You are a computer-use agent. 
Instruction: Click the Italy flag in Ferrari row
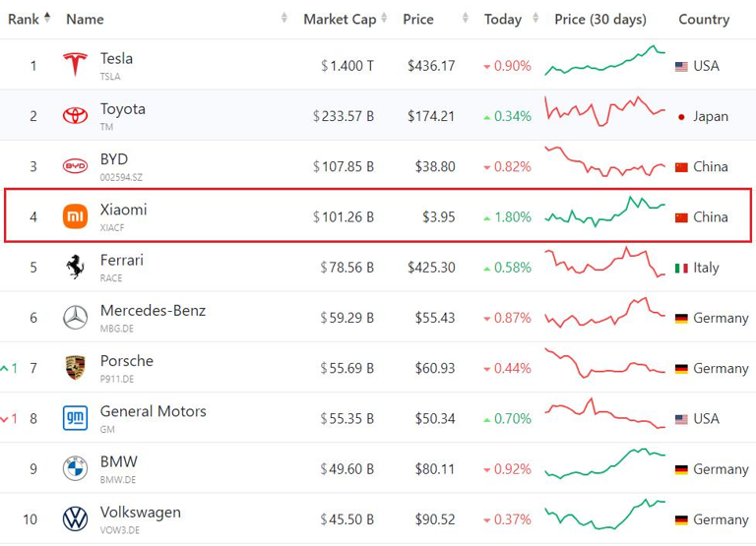coord(681,268)
